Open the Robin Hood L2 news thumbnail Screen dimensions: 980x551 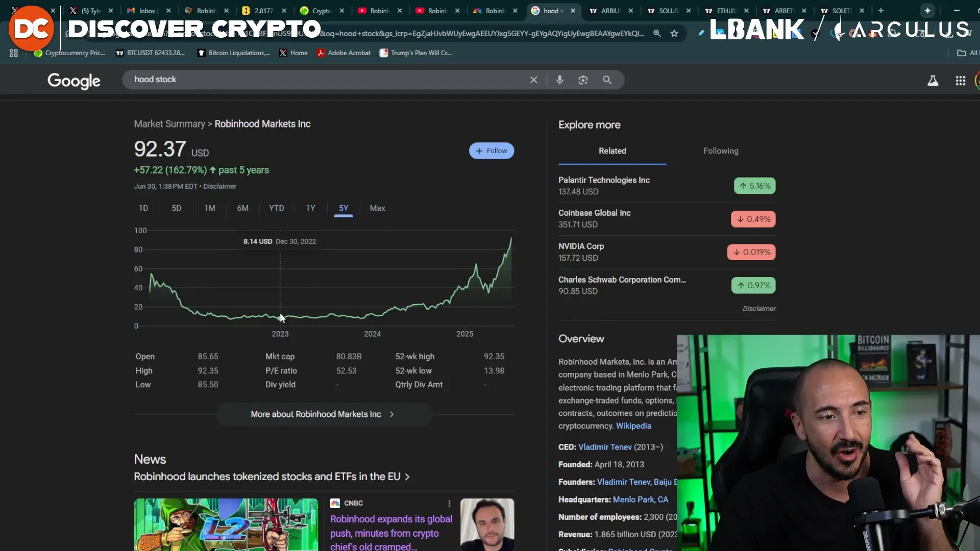[x=226, y=524]
